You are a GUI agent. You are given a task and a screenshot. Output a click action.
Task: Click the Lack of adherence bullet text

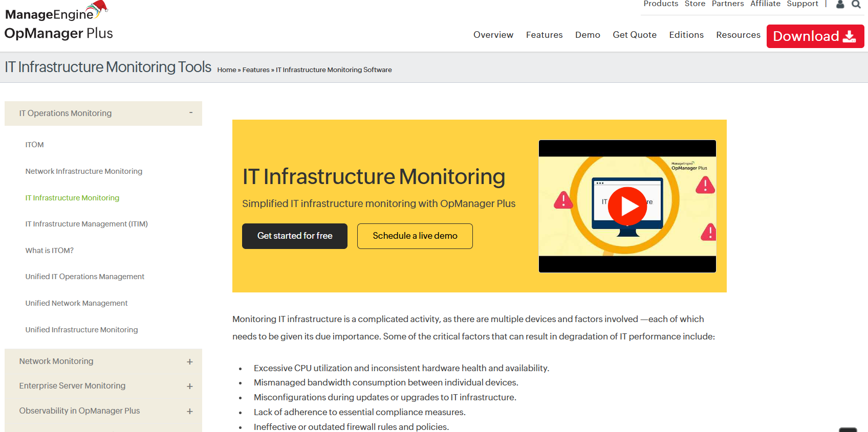coord(360,412)
